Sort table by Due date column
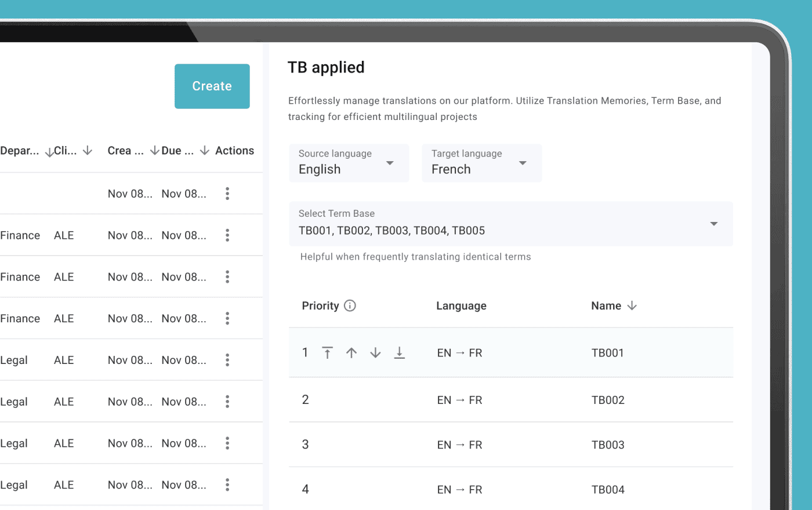 pos(204,151)
